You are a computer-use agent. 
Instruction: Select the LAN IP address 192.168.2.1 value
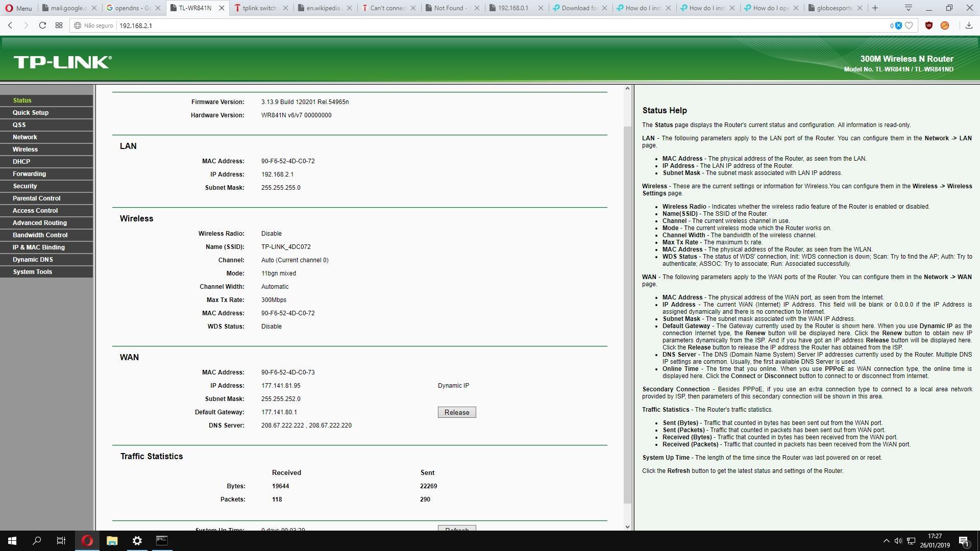point(277,174)
